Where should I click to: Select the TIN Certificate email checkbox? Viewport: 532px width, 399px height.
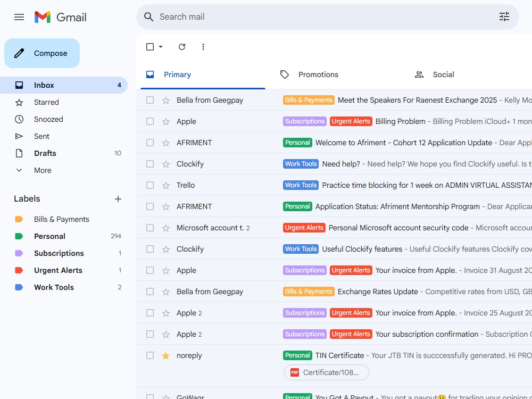pos(150,355)
